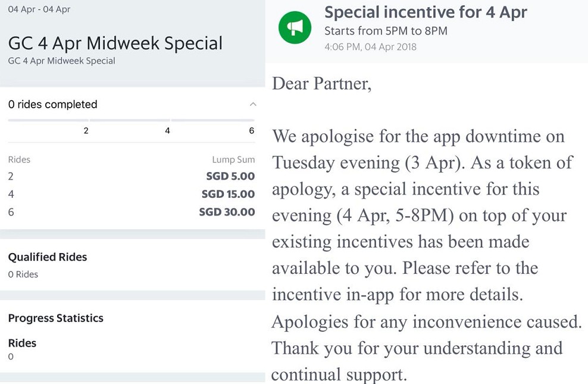Click the "Starts from 5PM to 8PM" subtitle
Image resolution: width=588 pixels, height=384 pixels.
(386, 30)
